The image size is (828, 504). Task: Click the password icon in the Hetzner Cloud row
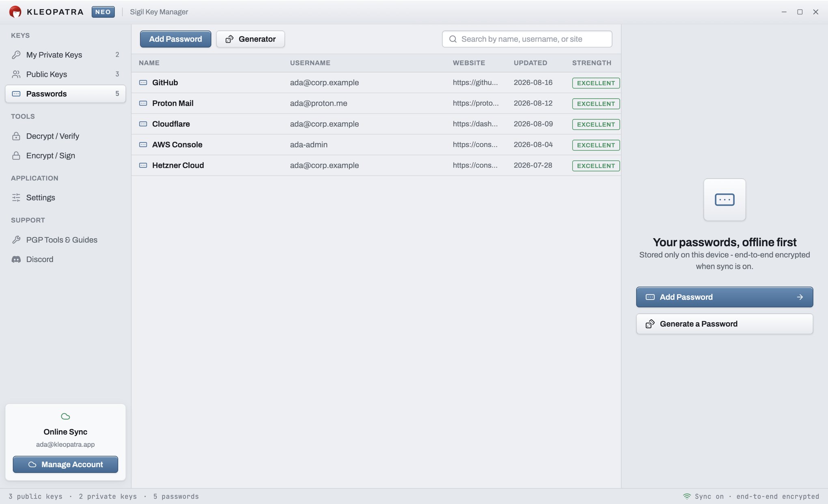click(x=143, y=165)
